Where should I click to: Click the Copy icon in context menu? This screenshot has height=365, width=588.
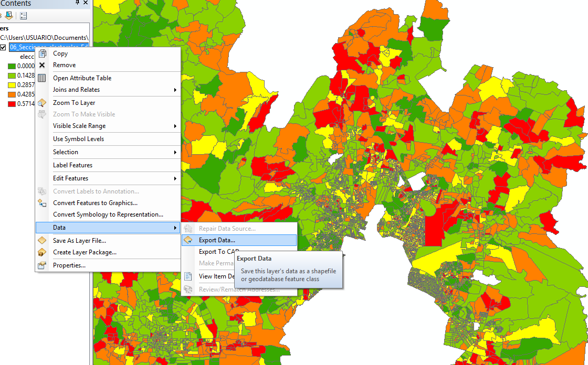click(42, 53)
